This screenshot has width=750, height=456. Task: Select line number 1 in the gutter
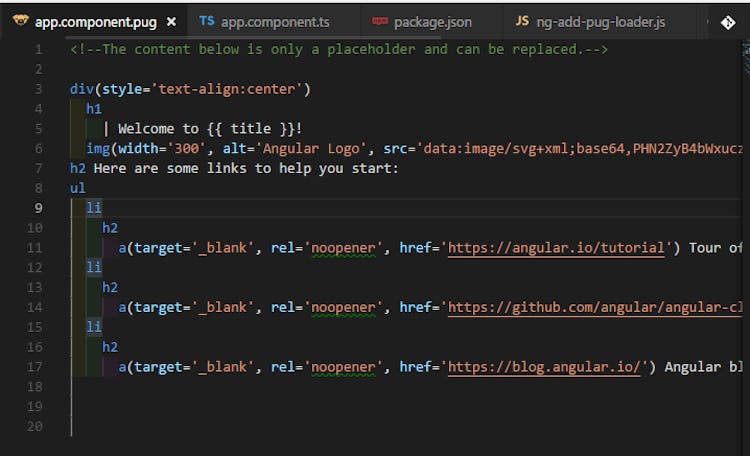point(38,49)
